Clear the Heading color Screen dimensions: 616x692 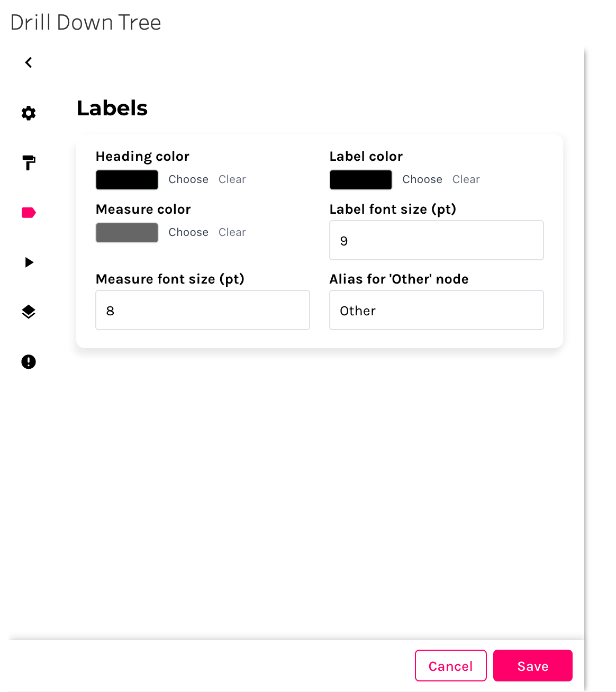pos(232,179)
